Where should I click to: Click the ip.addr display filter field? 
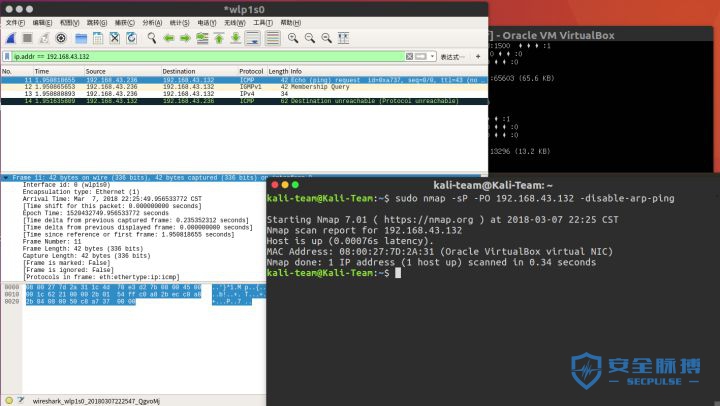tap(208, 56)
